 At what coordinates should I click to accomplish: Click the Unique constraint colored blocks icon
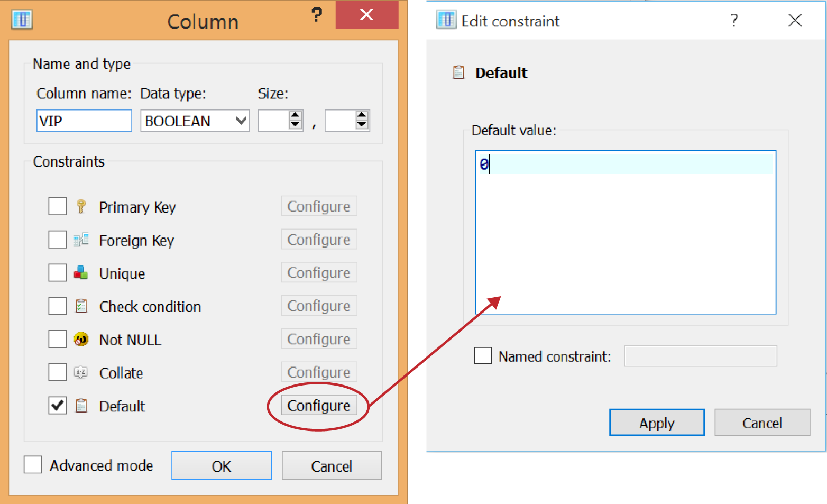81,273
